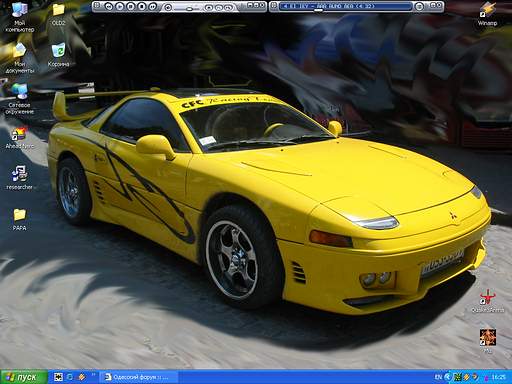Open the пуск Start menu

(x=23, y=377)
